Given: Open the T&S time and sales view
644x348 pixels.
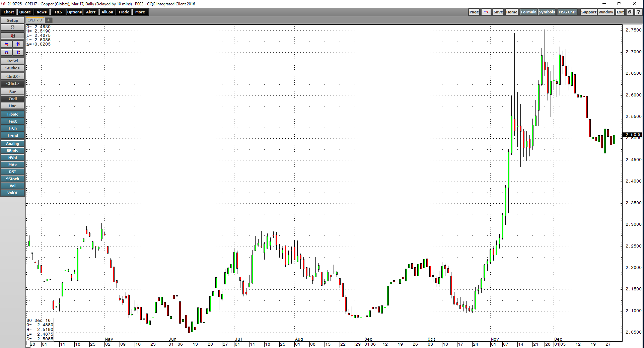Looking at the screenshot, I should pos(58,12).
